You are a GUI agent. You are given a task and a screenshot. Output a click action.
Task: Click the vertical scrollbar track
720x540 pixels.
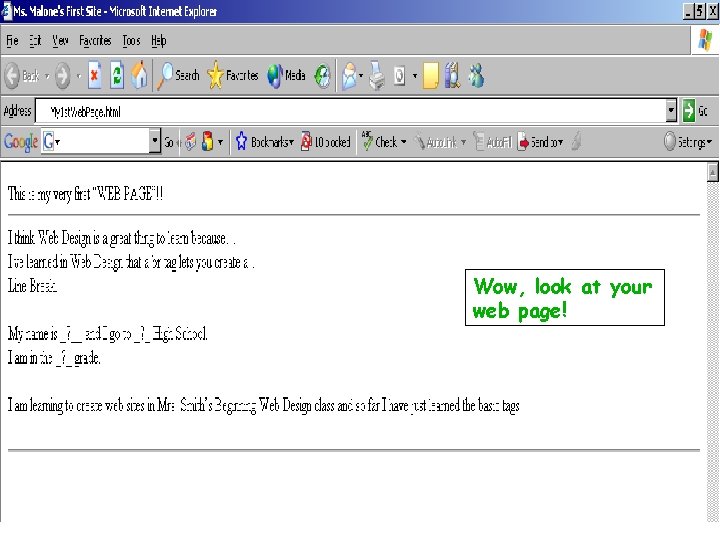(713, 351)
